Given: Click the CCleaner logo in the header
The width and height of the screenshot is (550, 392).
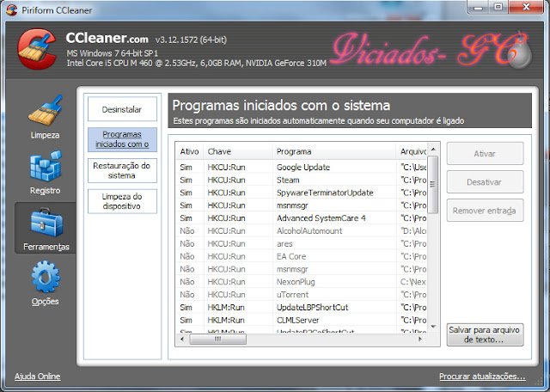Looking at the screenshot, I should pos(37,49).
